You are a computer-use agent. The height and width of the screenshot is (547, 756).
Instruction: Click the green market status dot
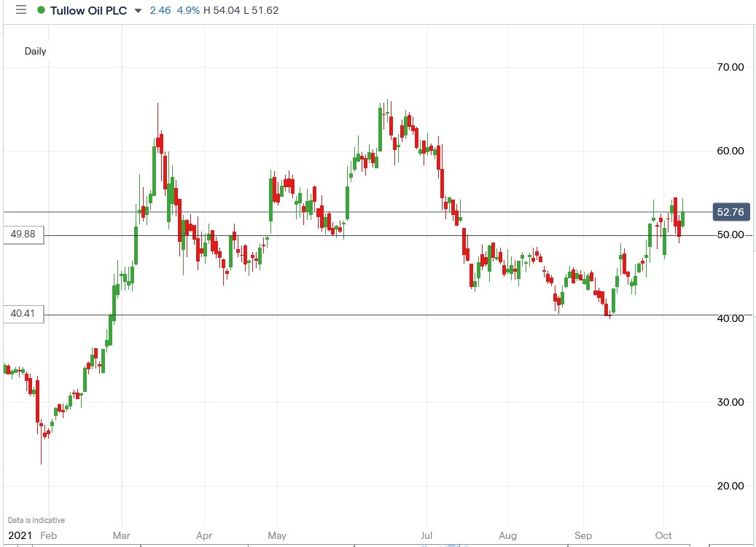pos(42,10)
